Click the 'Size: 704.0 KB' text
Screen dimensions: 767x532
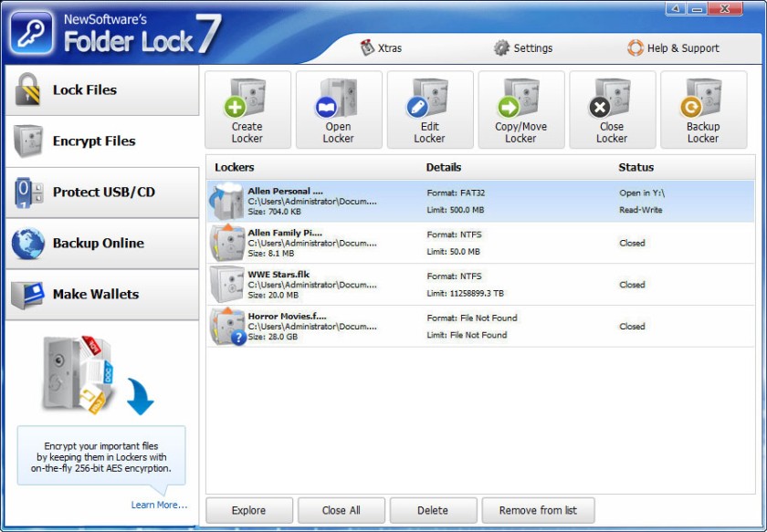click(x=275, y=212)
